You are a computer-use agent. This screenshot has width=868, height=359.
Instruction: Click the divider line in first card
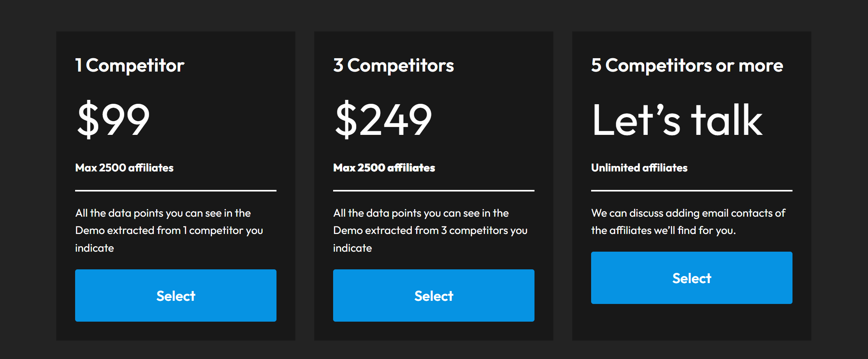pyautogui.click(x=175, y=191)
